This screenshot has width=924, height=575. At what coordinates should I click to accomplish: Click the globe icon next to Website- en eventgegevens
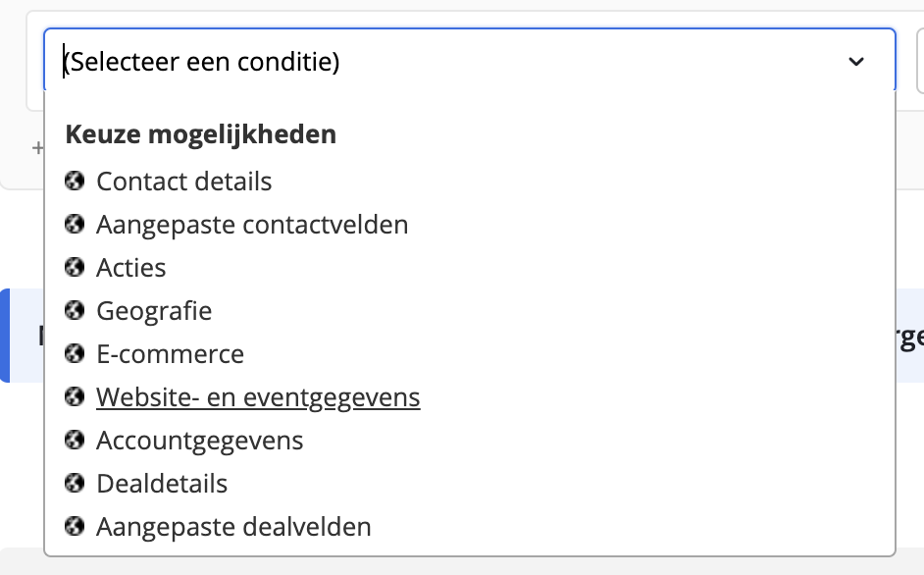tap(75, 396)
